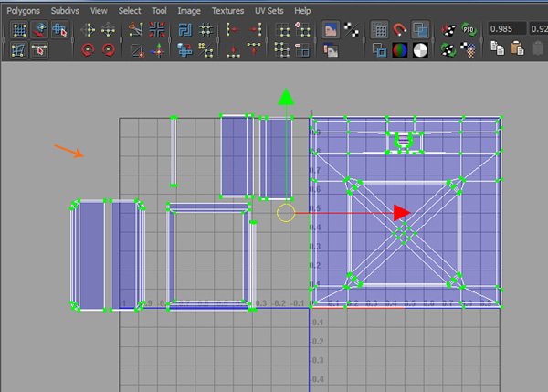Click the Move and Sew UV edges icon
The image size is (548, 392).
point(158,50)
